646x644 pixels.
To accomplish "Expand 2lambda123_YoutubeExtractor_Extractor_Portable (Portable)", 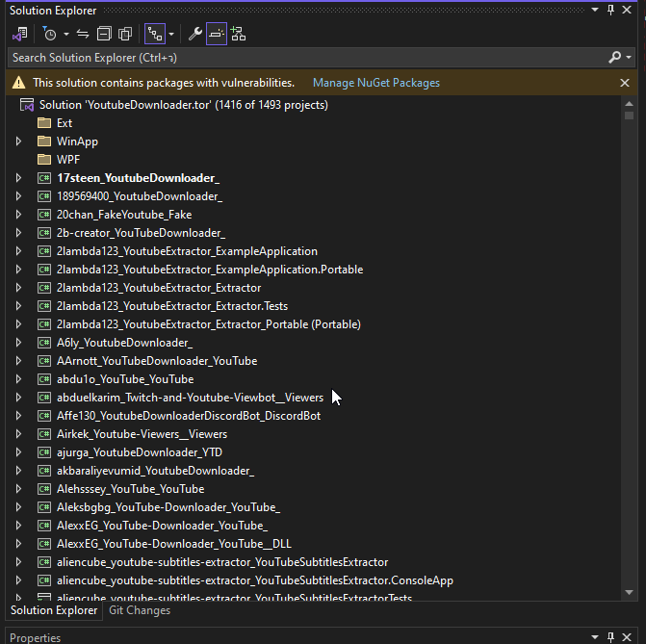I will tap(18, 324).
